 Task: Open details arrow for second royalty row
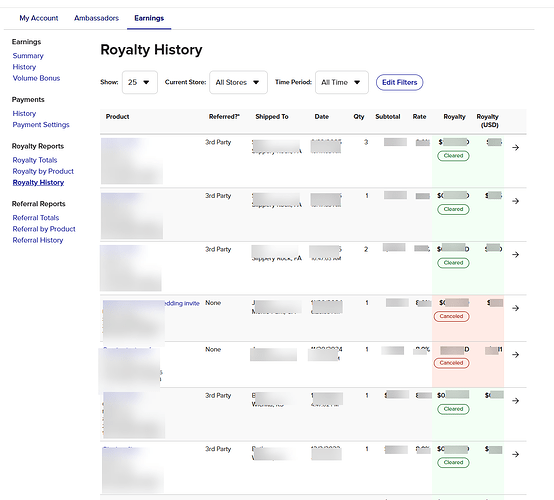[x=515, y=201]
